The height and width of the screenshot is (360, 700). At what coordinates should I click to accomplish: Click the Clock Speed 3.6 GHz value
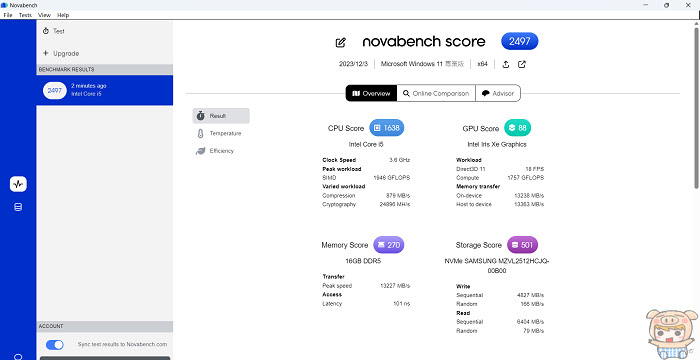tap(400, 159)
